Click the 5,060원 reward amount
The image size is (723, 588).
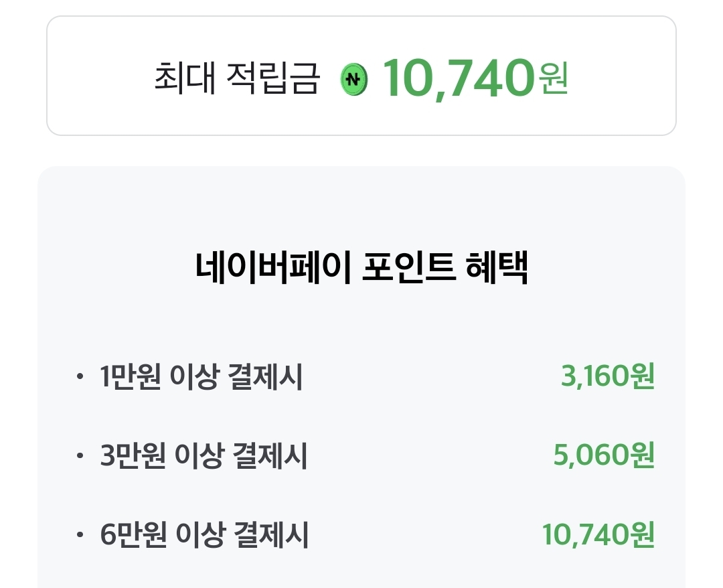603,456
